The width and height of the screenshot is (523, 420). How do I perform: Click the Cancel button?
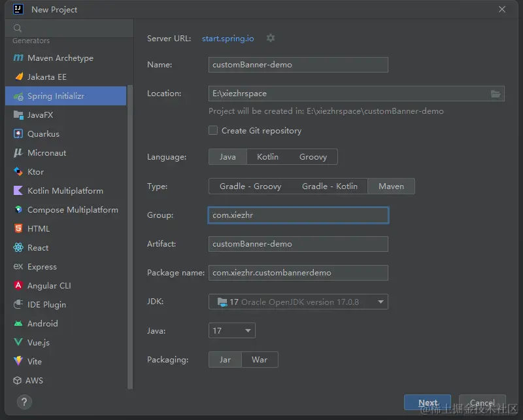(x=482, y=403)
